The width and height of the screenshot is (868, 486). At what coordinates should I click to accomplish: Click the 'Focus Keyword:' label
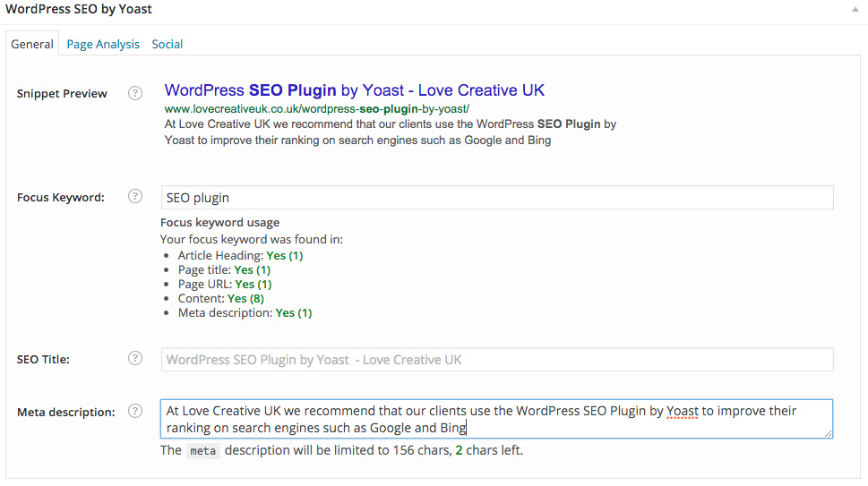coord(60,198)
